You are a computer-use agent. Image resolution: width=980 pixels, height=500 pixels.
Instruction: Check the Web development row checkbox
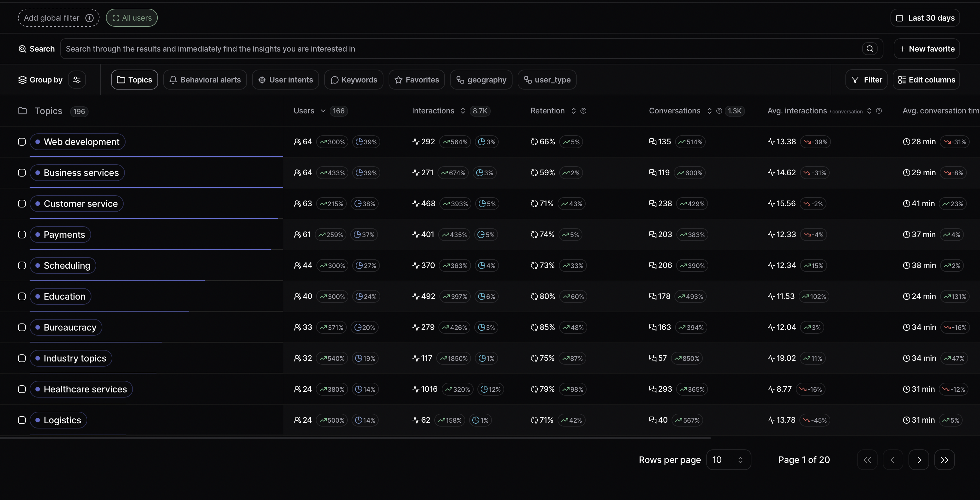22,142
